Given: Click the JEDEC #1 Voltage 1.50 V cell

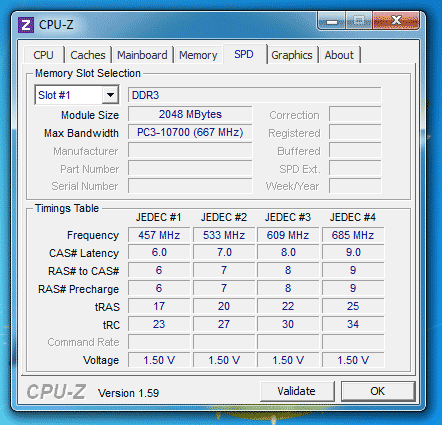Looking at the screenshot, I should pos(159,360).
